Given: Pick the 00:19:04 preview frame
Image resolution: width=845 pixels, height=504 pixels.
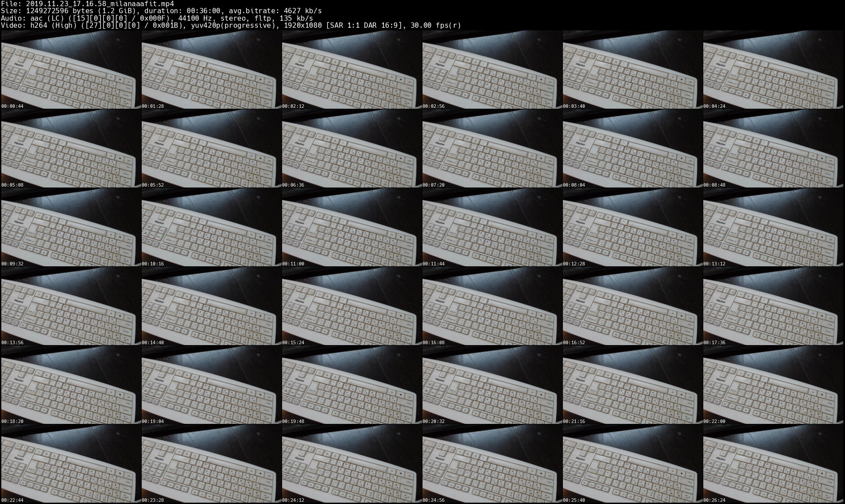Looking at the screenshot, I should (211, 385).
